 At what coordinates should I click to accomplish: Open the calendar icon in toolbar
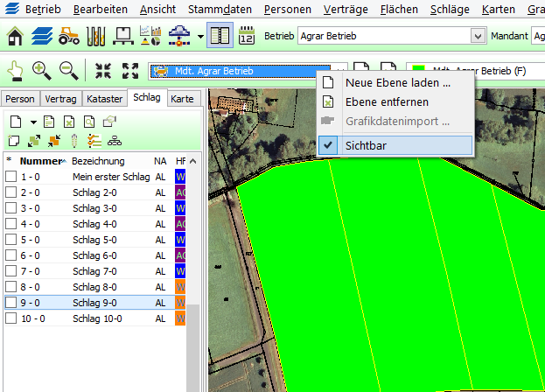click(246, 37)
